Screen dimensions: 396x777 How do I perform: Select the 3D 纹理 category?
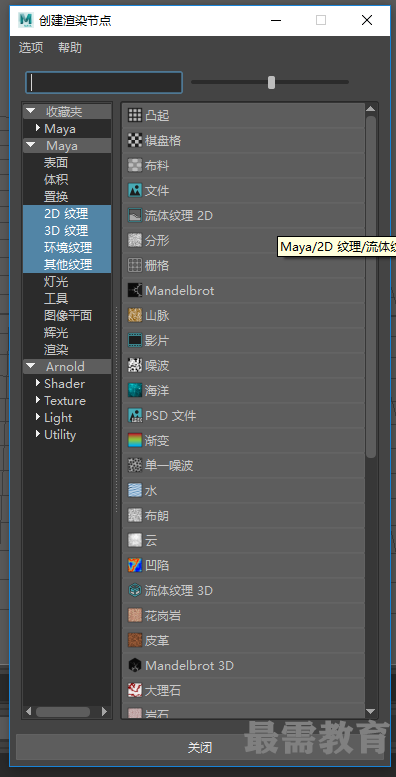[x=67, y=230]
